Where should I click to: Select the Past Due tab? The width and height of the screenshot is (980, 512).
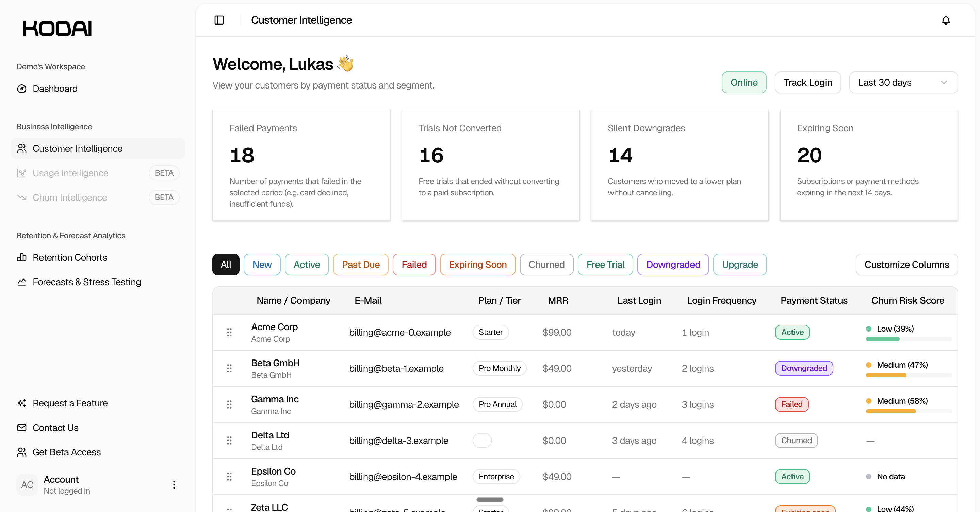360,265
